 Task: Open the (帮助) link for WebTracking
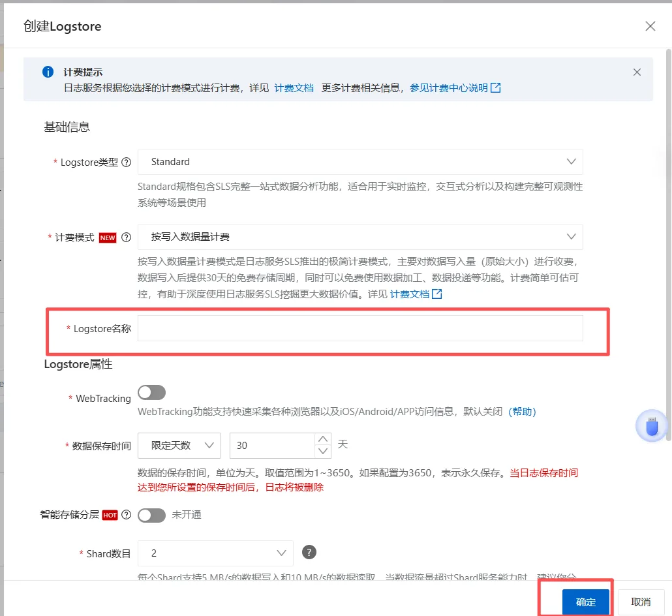(522, 412)
